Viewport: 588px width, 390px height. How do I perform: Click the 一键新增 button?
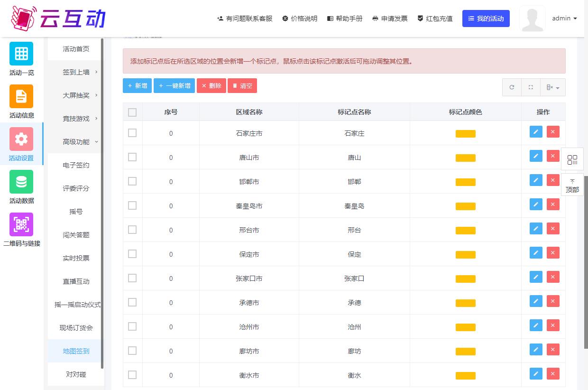[x=175, y=86]
